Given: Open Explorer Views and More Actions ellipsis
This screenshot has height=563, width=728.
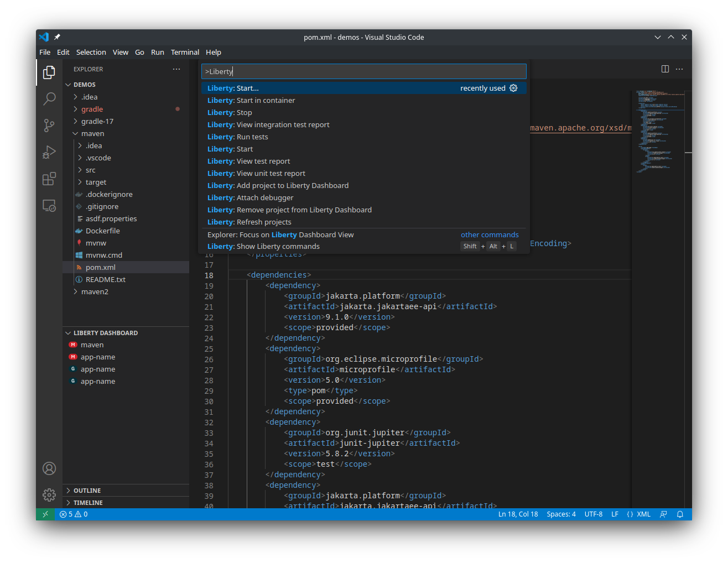Looking at the screenshot, I should [176, 69].
